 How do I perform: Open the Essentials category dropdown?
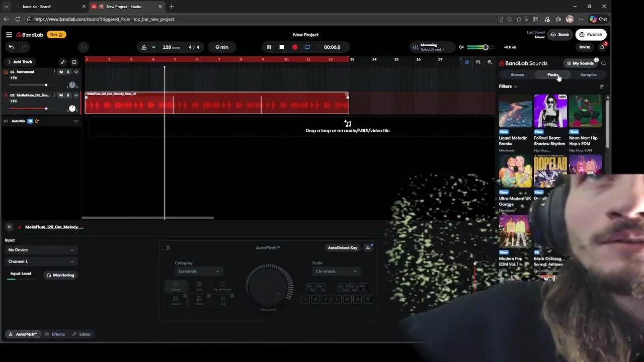tap(198, 271)
